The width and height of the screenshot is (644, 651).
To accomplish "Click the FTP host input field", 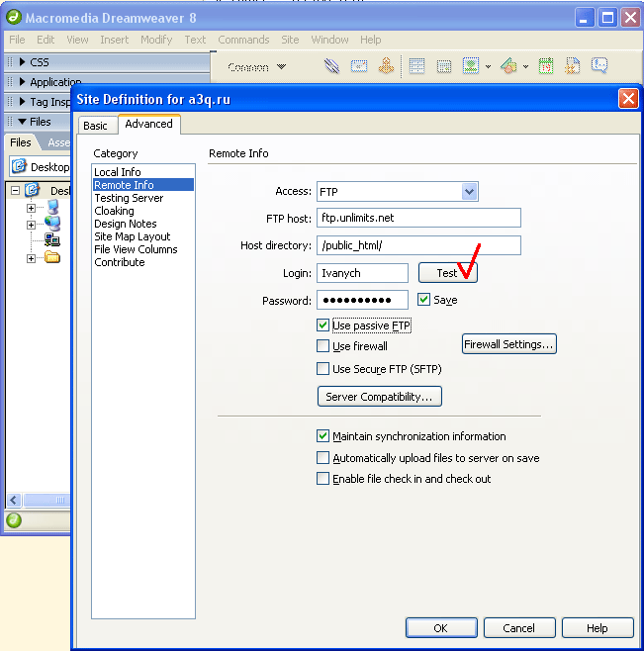I will tap(418, 218).
